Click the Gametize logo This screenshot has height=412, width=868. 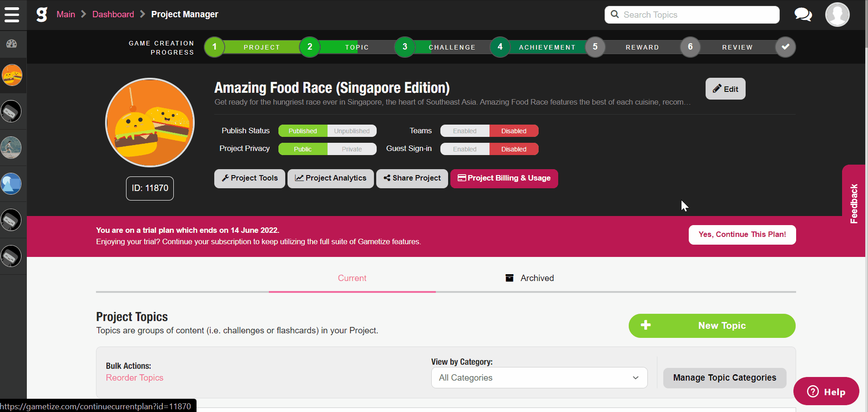(42, 14)
